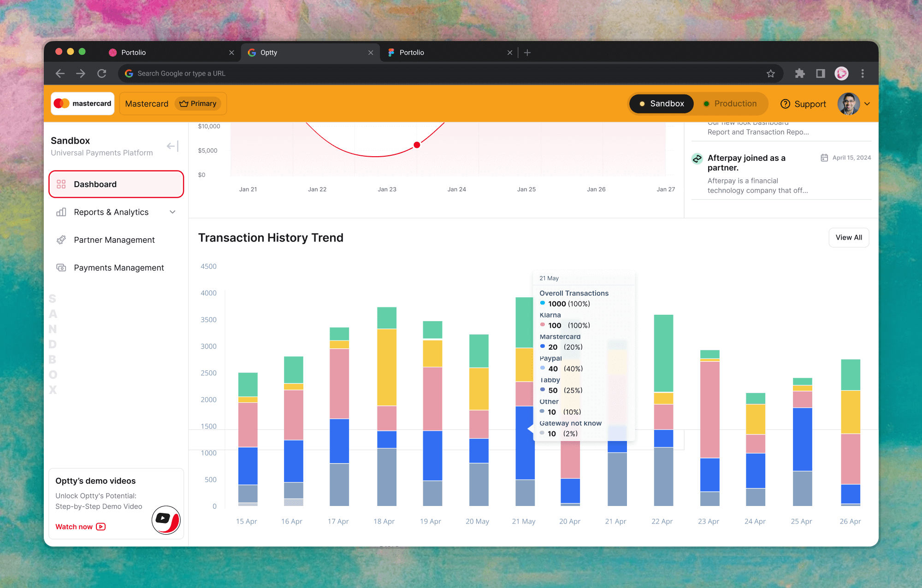
Task: Open Payments Management section
Action: click(119, 268)
